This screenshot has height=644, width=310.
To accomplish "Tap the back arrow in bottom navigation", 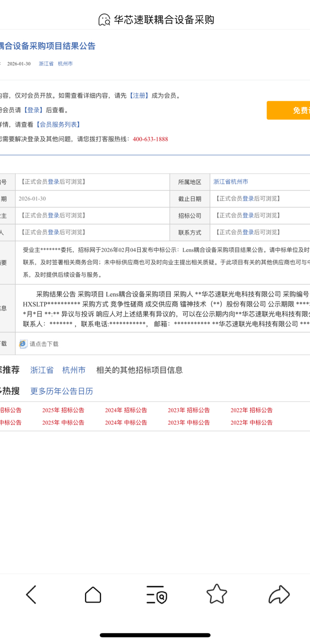I will [31, 594].
